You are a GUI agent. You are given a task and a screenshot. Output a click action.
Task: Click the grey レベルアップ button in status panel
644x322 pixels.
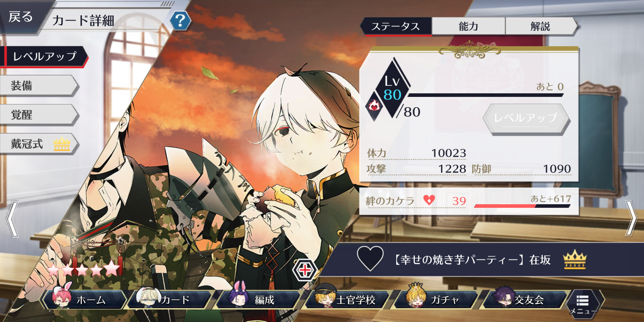(x=526, y=118)
